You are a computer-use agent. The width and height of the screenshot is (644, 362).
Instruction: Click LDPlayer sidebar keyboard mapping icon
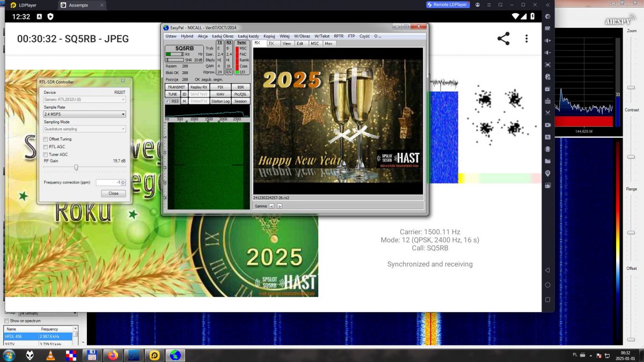click(547, 28)
